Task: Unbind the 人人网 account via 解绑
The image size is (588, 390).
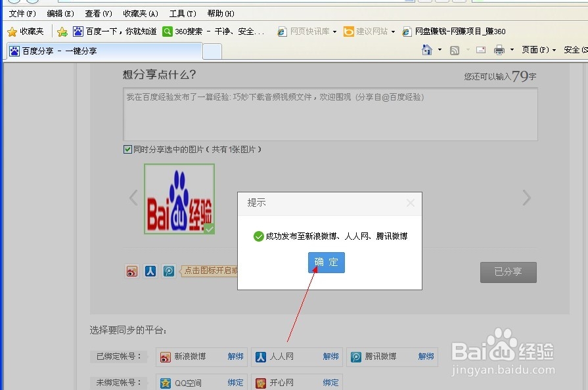Action: click(x=330, y=357)
